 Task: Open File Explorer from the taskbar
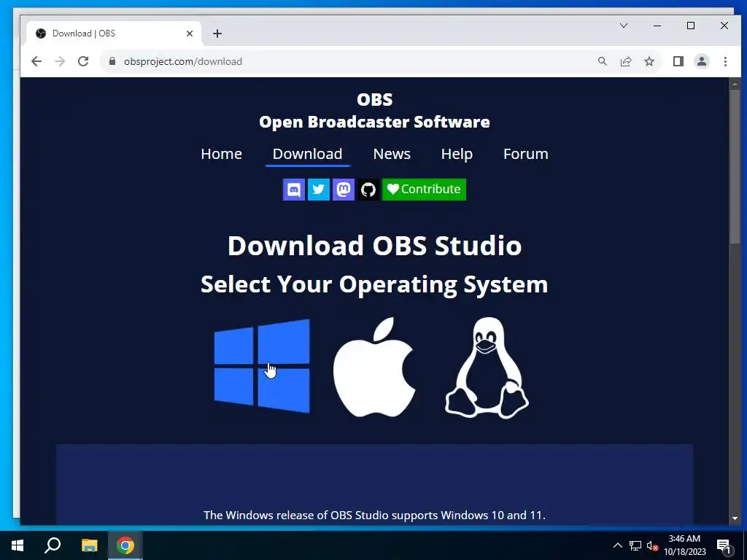[89, 545]
